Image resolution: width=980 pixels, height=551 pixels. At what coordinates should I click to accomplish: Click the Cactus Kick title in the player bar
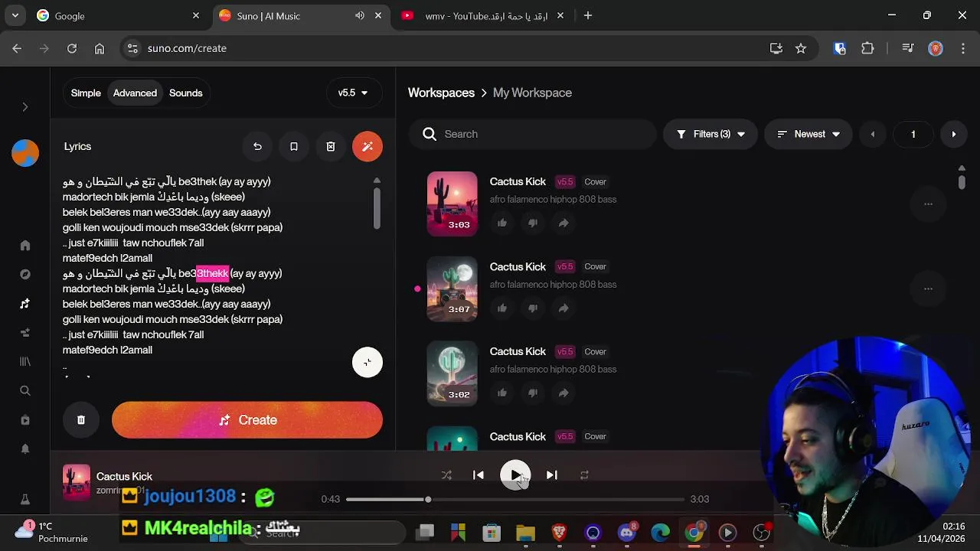click(124, 476)
